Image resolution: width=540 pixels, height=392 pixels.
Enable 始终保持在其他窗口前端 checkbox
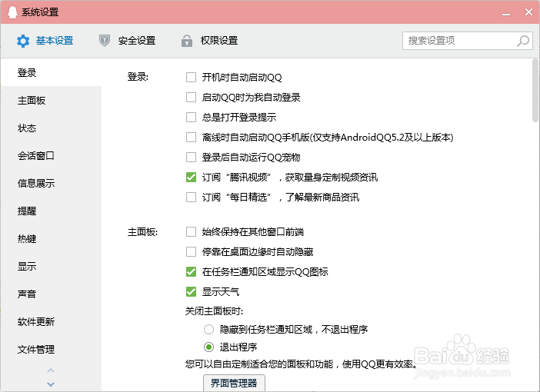191,232
